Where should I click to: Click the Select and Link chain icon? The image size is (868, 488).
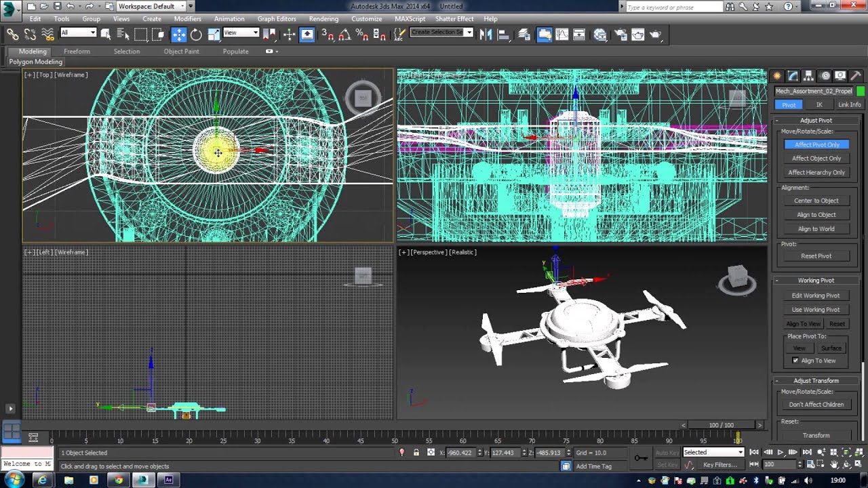pyautogui.click(x=12, y=34)
